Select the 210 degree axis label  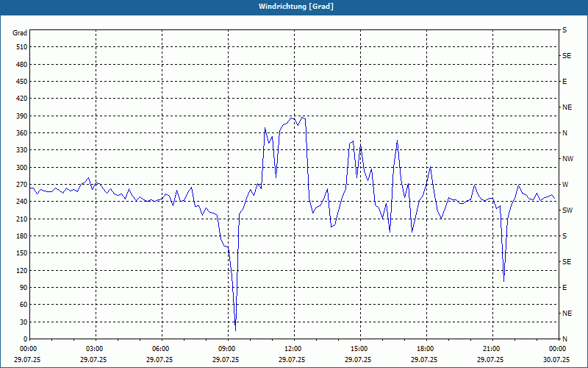tap(21, 219)
